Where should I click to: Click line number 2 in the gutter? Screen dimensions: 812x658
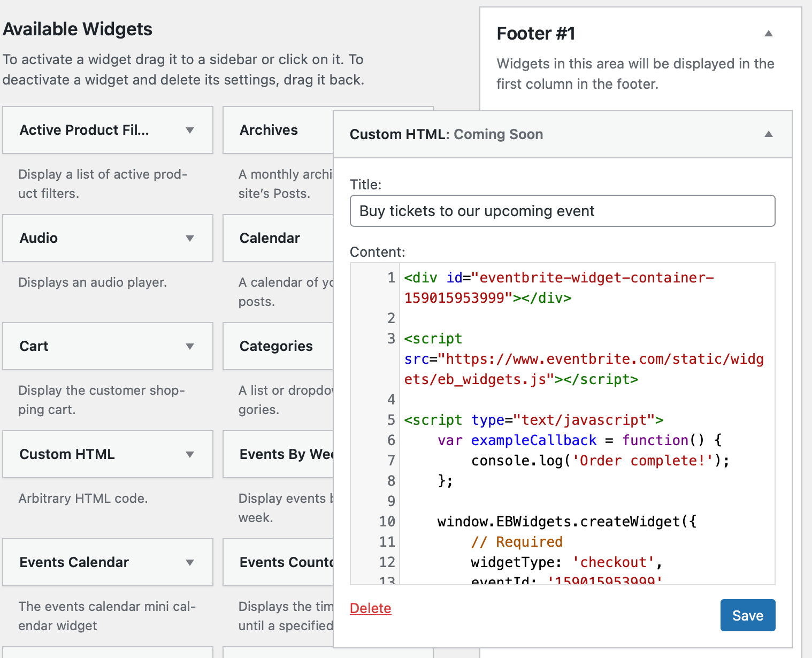click(x=391, y=318)
